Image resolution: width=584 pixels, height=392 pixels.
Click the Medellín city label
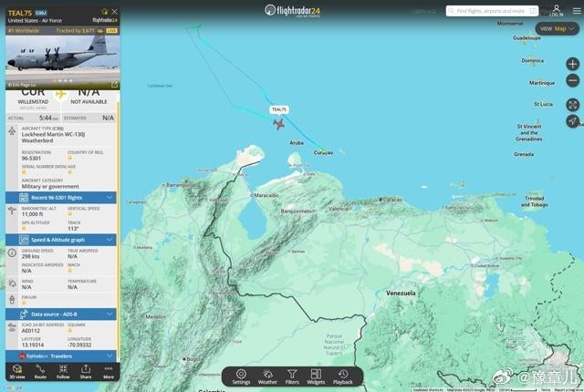click(155, 317)
